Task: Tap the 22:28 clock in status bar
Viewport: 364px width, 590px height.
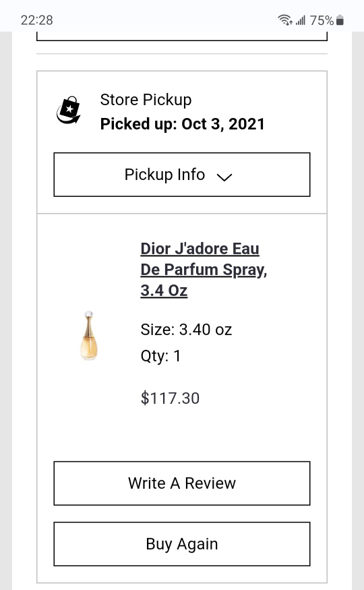Action: [37, 20]
